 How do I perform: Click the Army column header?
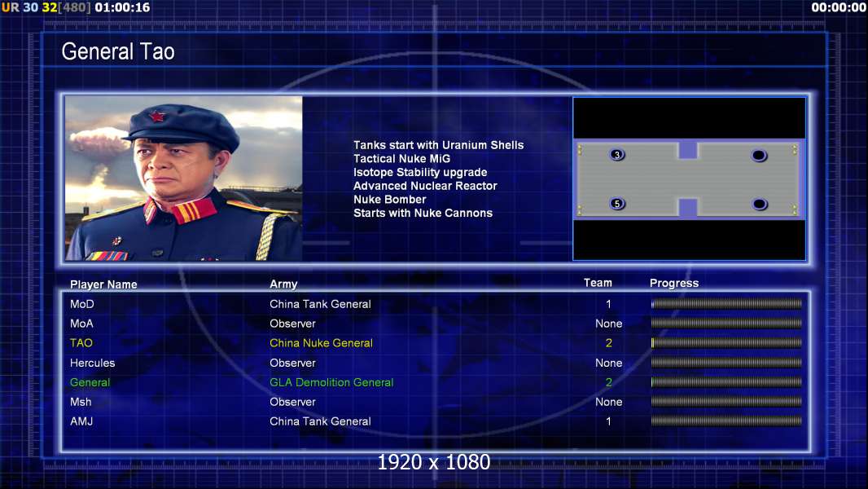tap(283, 284)
